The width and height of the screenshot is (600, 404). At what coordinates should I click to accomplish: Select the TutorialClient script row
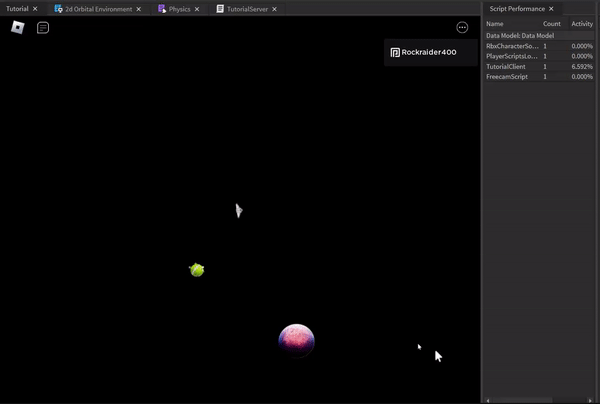click(x=539, y=67)
